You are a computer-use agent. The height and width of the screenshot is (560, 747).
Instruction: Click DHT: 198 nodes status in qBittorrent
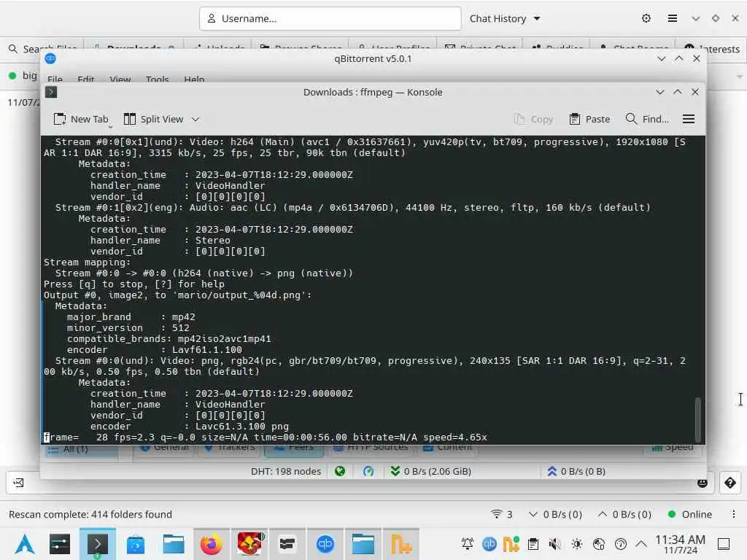[x=286, y=472]
